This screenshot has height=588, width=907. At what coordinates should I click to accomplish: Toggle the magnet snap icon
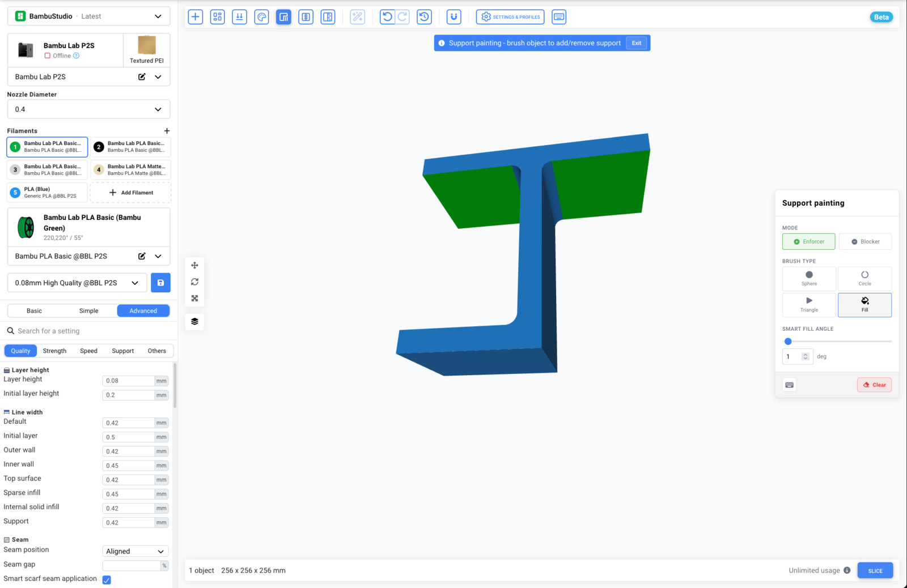[x=454, y=17]
